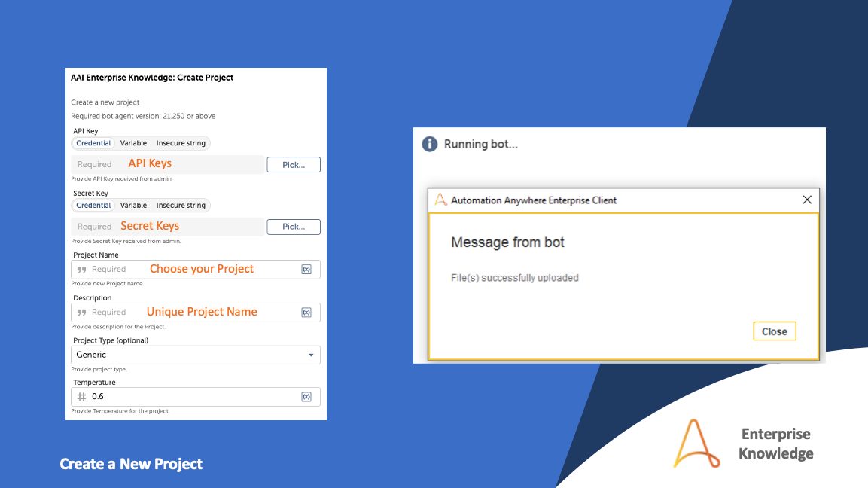Click 'AAI Enterprise Knowledge: Create Project' heading
This screenshot has height=488, width=868.
tap(151, 78)
